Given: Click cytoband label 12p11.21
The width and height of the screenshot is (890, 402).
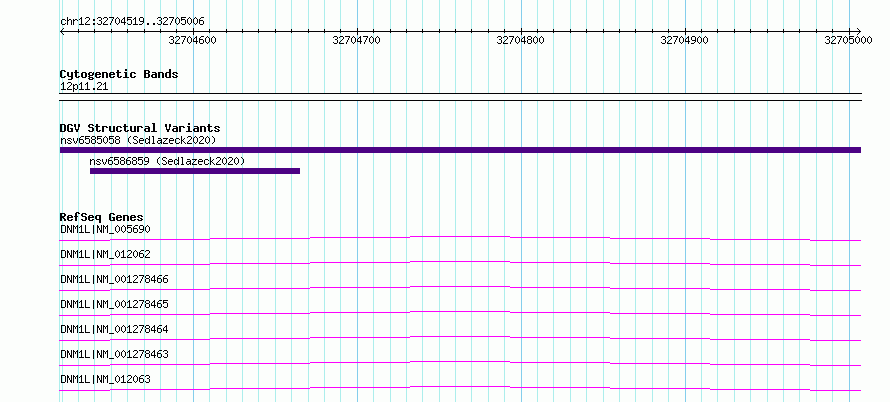Looking at the screenshot, I should click(84, 87).
